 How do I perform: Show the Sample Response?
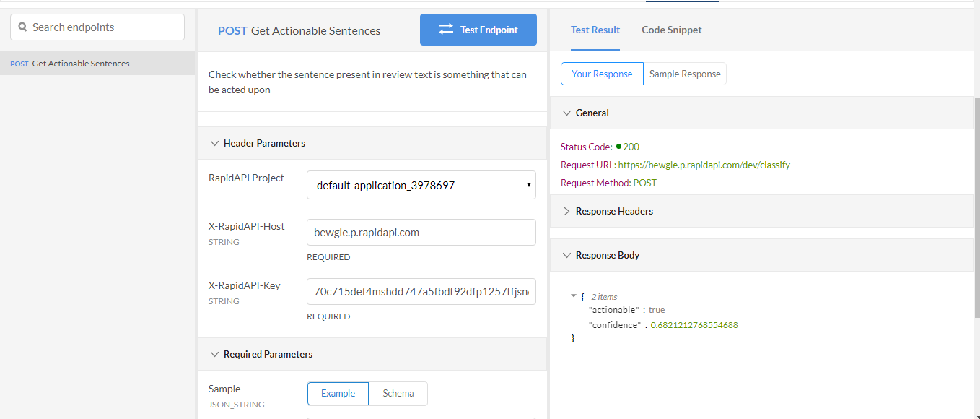pyautogui.click(x=685, y=74)
